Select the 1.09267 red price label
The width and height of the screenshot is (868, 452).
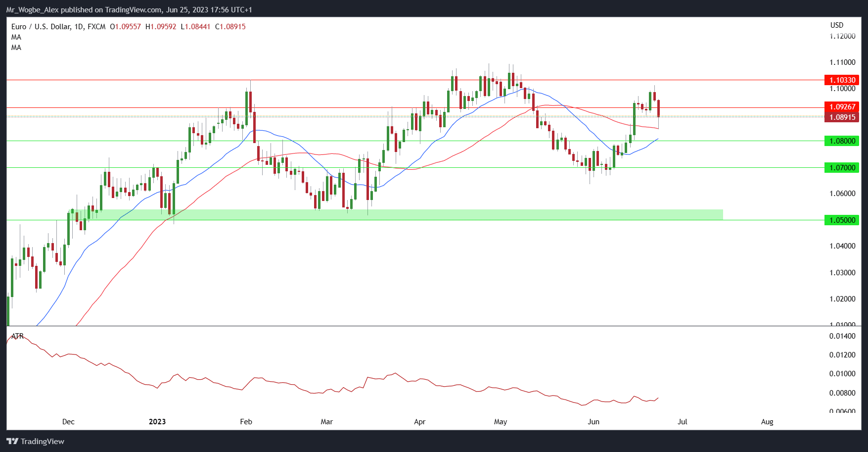click(x=842, y=107)
